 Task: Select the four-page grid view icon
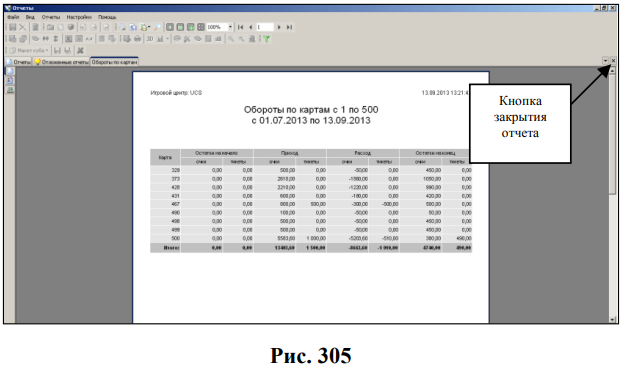click(x=201, y=27)
